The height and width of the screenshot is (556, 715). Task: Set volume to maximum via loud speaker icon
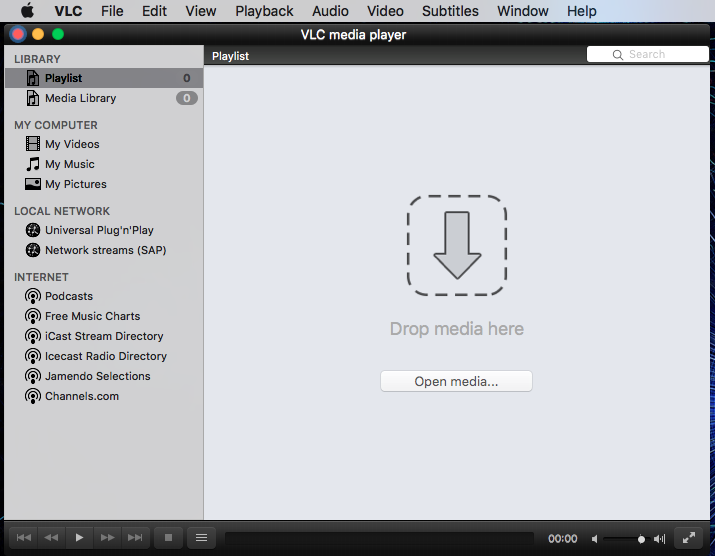coord(660,539)
